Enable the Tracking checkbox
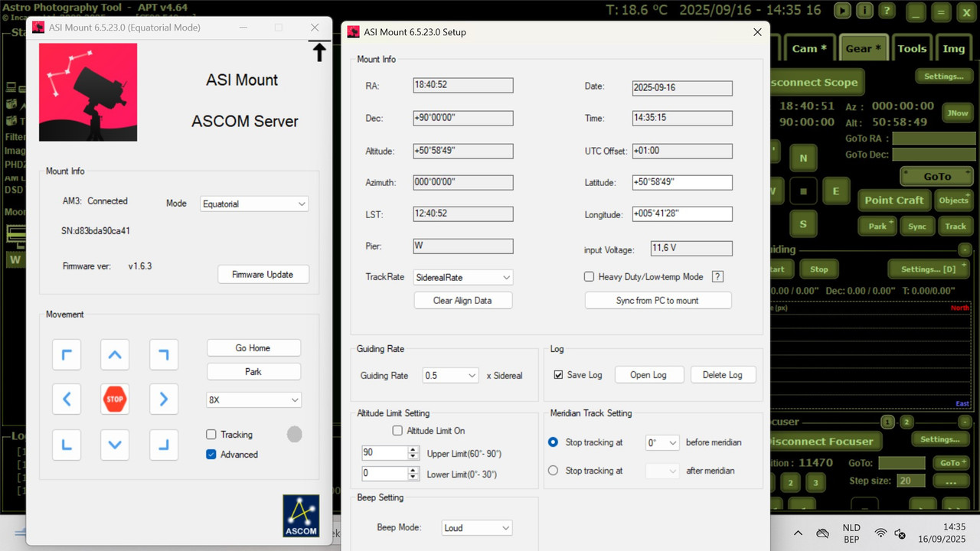Screen dimensions: 980x551 click(x=211, y=435)
